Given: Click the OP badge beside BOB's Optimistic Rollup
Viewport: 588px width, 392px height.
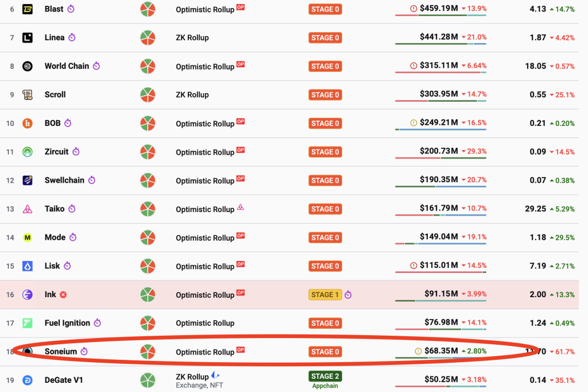Looking at the screenshot, I should (241, 121).
